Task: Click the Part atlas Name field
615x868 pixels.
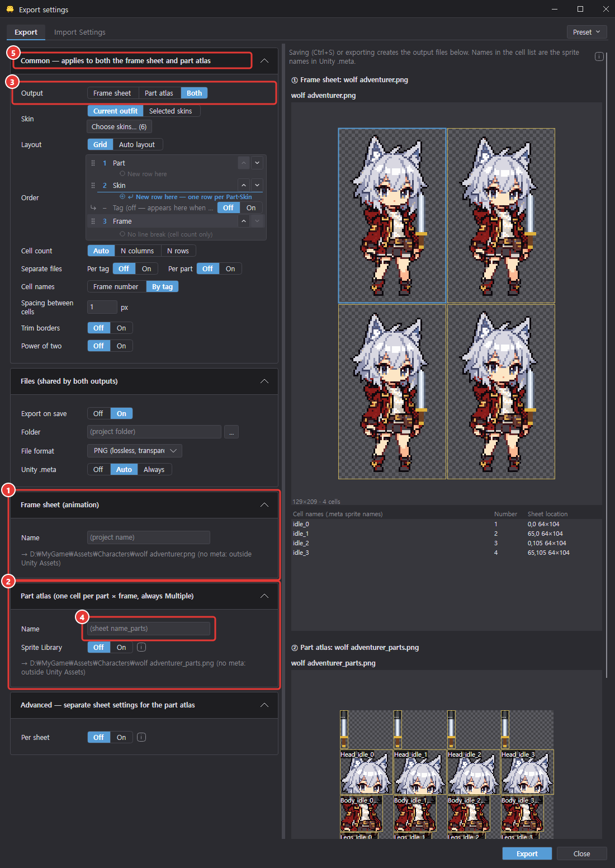Action: coord(149,629)
